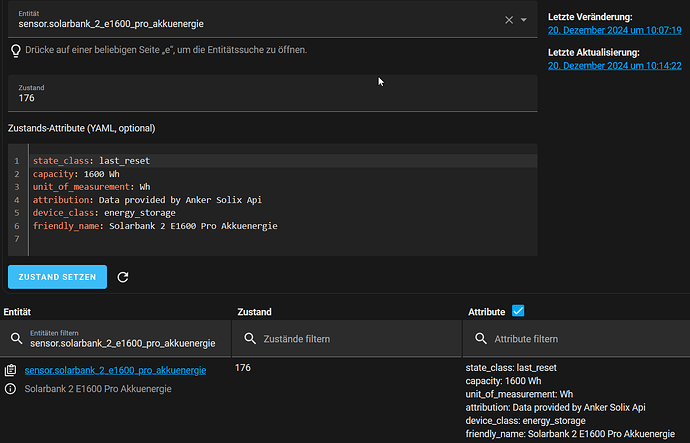Open the Letzte Veränderung timestamp link
The width and height of the screenshot is (690, 443).
click(x=615, y=30)
